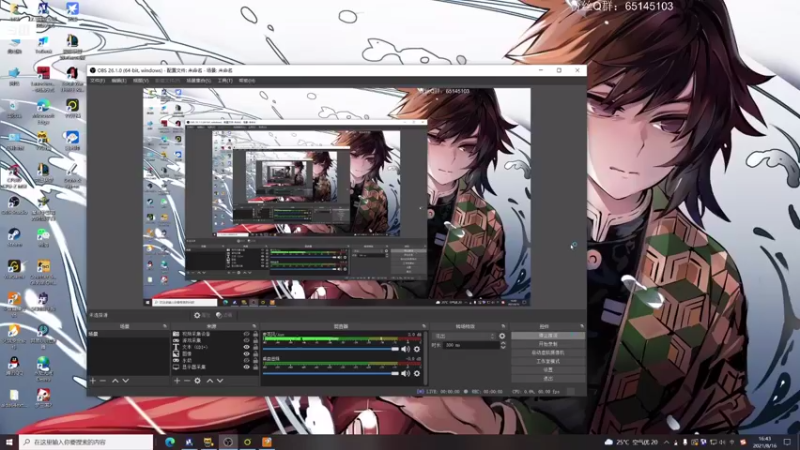Screen dimensions: 800x450
Task: Lock the 图像 source
Action: [256, 354]
